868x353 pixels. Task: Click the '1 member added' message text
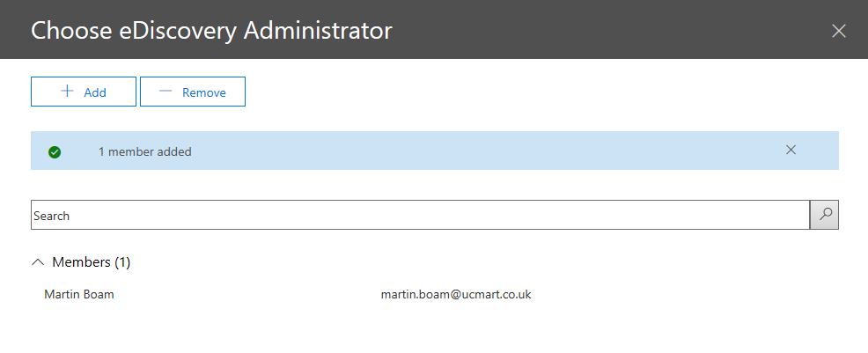(x=144, y=151)
